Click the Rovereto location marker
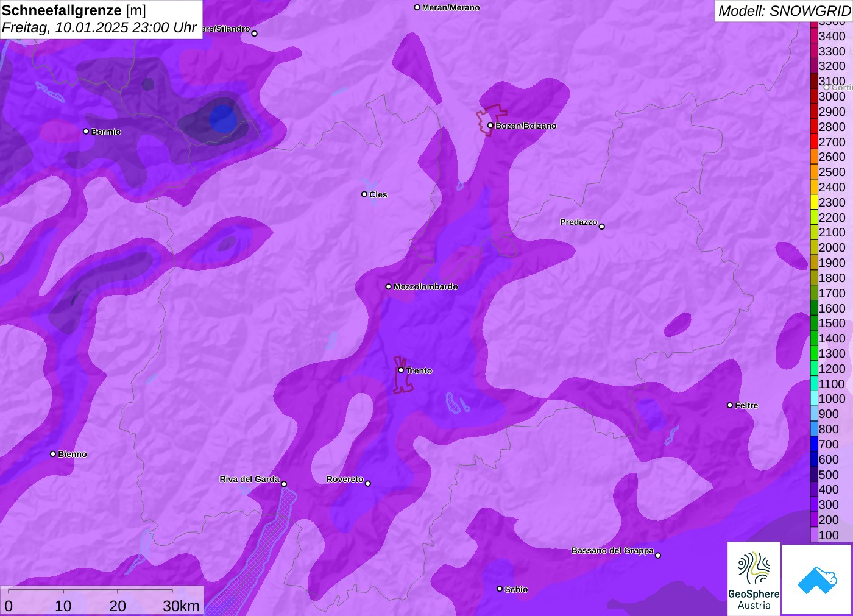This screenshot has width=853, height=616. point(368,484)
